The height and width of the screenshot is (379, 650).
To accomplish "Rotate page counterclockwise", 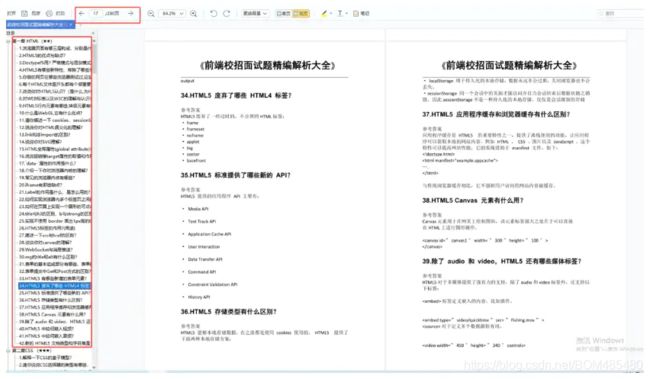I will pyautogui.click(x=213, y=13).
